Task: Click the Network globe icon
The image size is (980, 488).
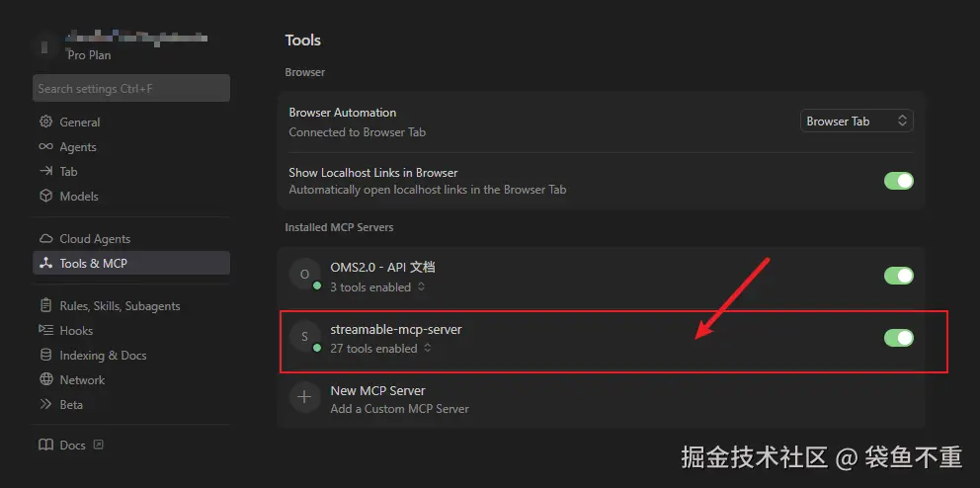Action: coord(45,380)
